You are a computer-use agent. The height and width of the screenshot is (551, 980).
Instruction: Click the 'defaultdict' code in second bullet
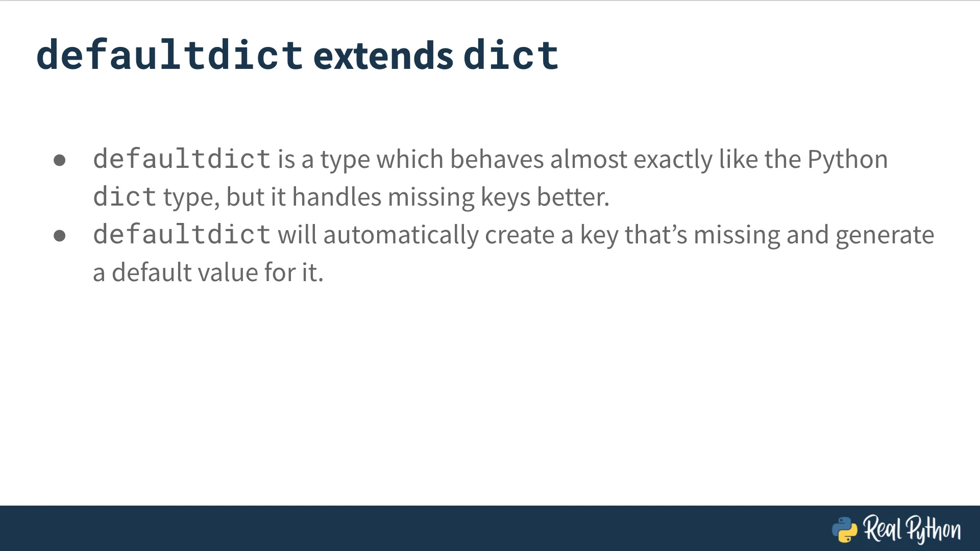(x=182, y=234)
